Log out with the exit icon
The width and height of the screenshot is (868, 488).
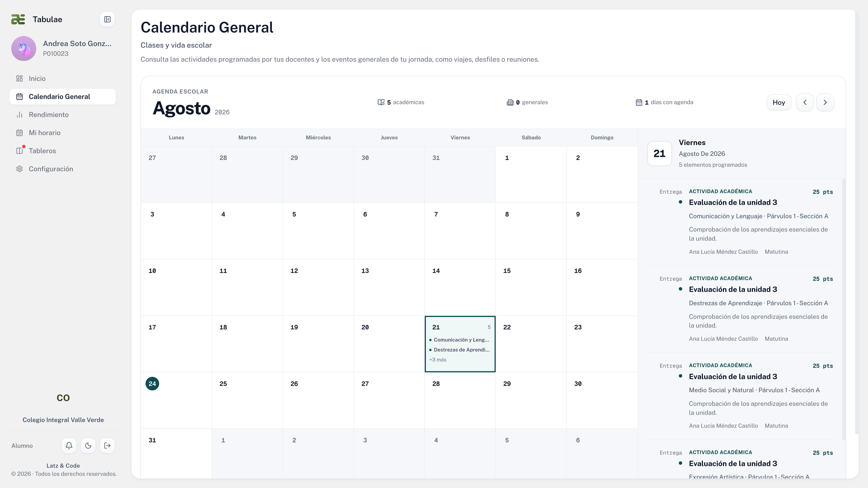pos(107,446)
